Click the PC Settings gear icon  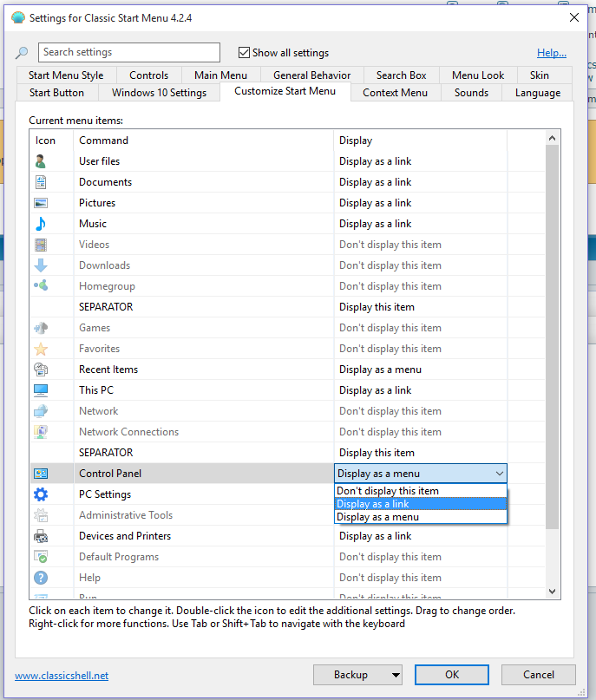point(41,494)
